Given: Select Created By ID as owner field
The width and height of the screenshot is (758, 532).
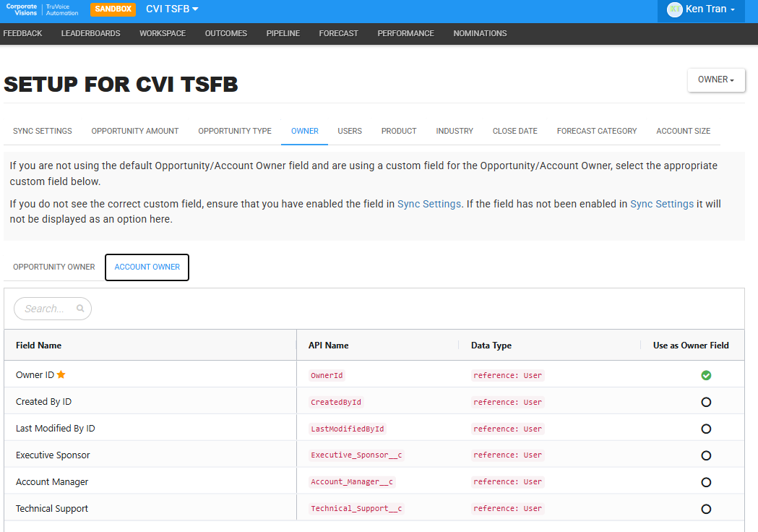Looking at the screenshot, I should [x=706, y=402].
